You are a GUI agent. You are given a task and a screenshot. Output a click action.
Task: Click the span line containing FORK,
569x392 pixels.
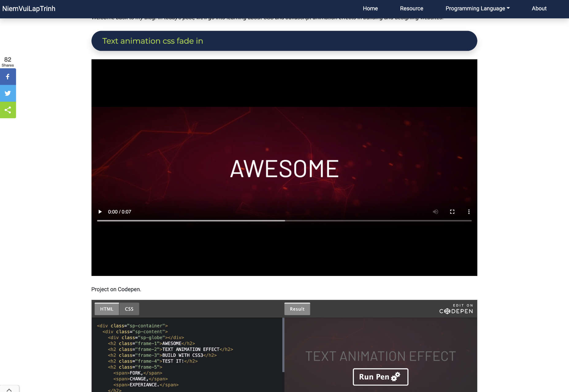138,373
